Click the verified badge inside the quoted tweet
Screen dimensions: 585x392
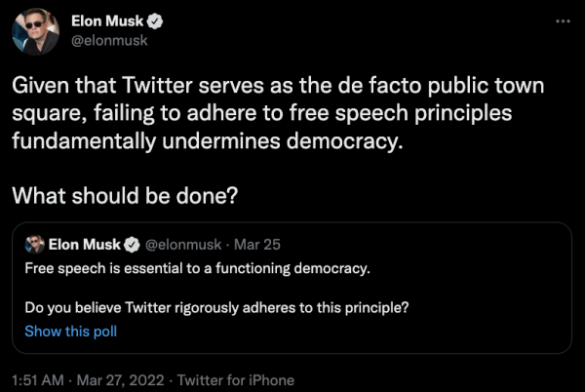(x=132, y=245)
